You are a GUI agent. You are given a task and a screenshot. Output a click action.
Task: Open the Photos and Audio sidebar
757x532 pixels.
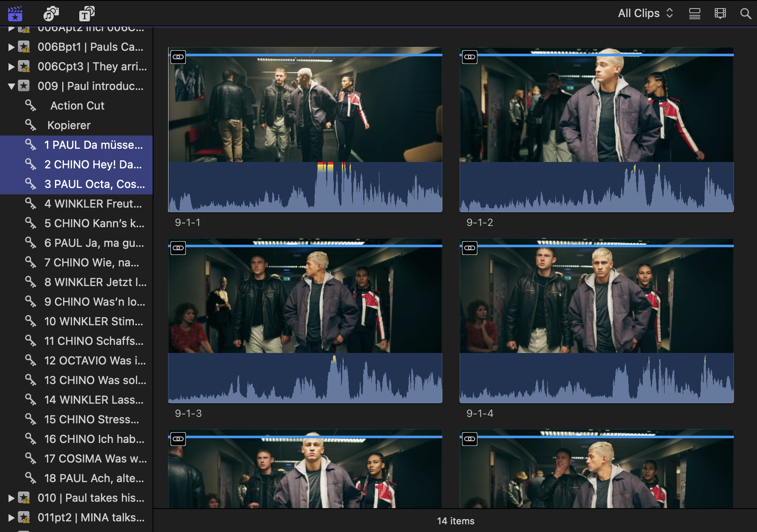(x=51, y=14)
